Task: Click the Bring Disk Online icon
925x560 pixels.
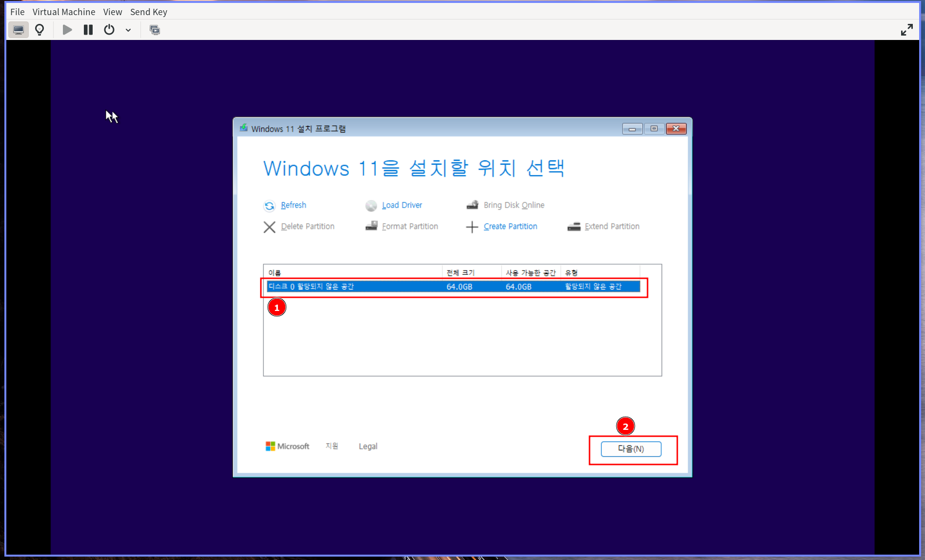Action: (x=472, y=205)
